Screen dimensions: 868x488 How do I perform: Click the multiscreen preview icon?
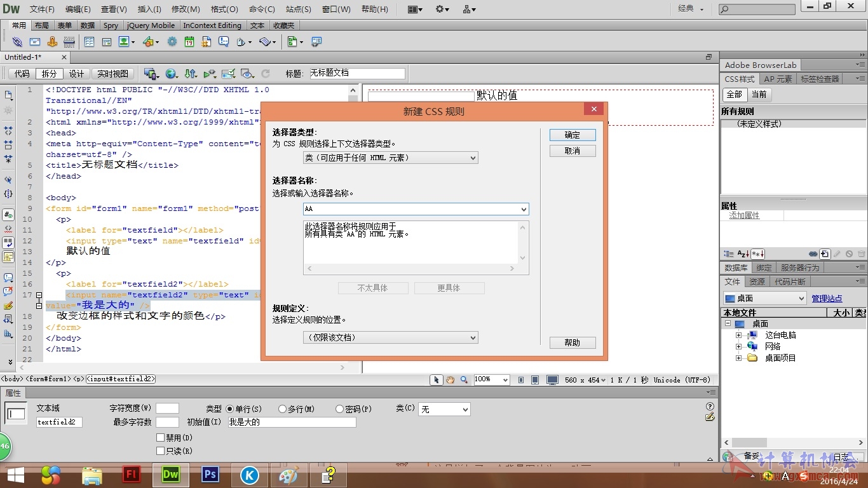(x=151, y=74)
